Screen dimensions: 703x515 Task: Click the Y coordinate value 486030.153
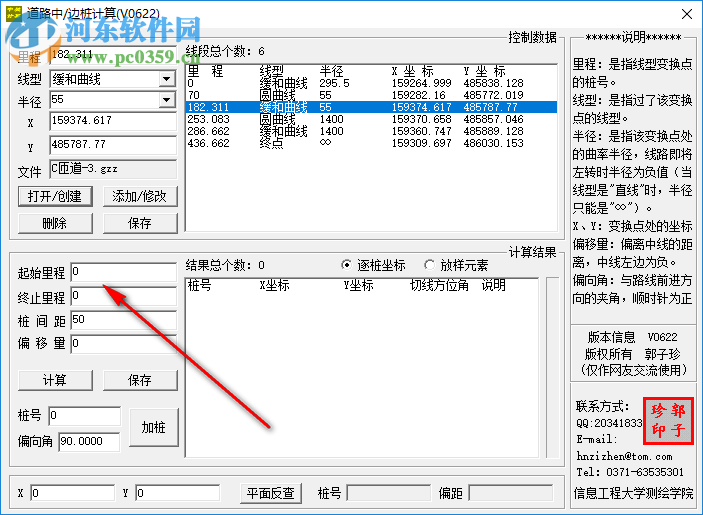[493, 143]
